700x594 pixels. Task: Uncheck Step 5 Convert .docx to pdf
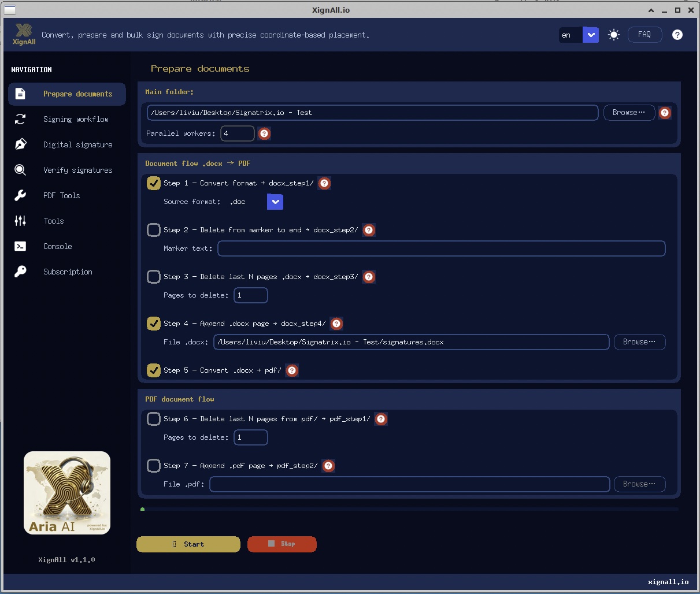click(x=153, y=370)
